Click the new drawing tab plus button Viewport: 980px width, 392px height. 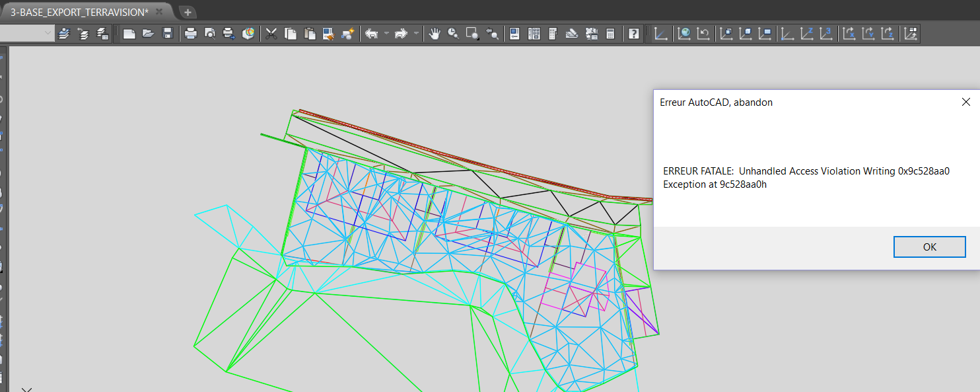188,12
